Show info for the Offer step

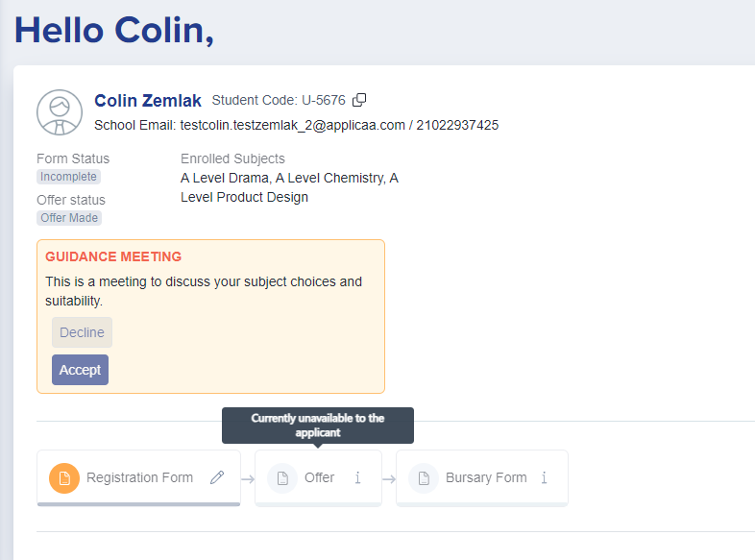(357, 477)
